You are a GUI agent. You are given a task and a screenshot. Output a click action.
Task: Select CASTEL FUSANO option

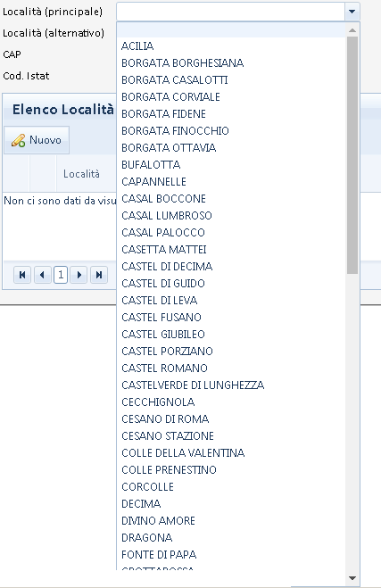tap(231, 318)
